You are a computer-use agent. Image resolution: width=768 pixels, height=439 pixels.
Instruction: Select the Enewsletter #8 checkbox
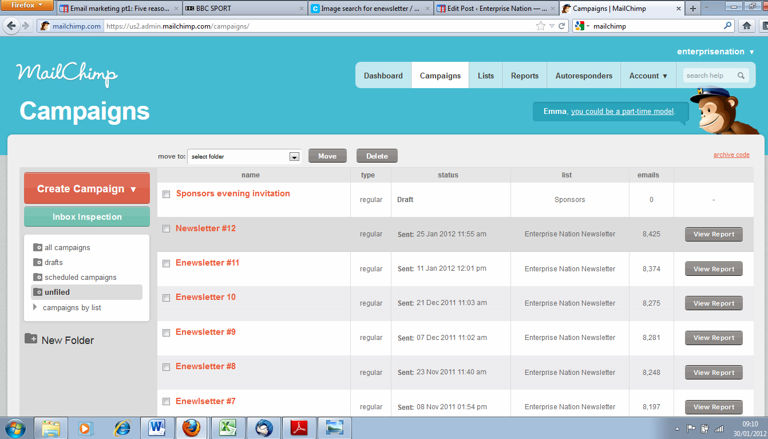click(166, 367)
